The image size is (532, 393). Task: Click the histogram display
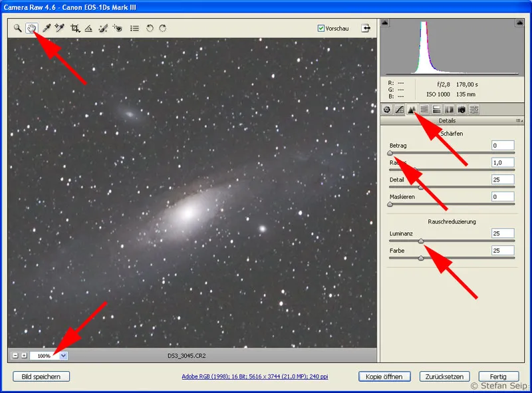pos(452,47)
